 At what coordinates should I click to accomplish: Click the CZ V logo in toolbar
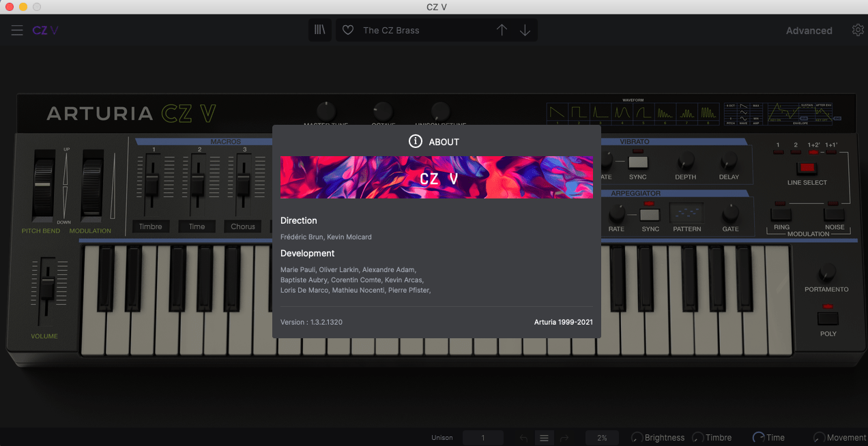pyautogui.click(x=45, y=29)
